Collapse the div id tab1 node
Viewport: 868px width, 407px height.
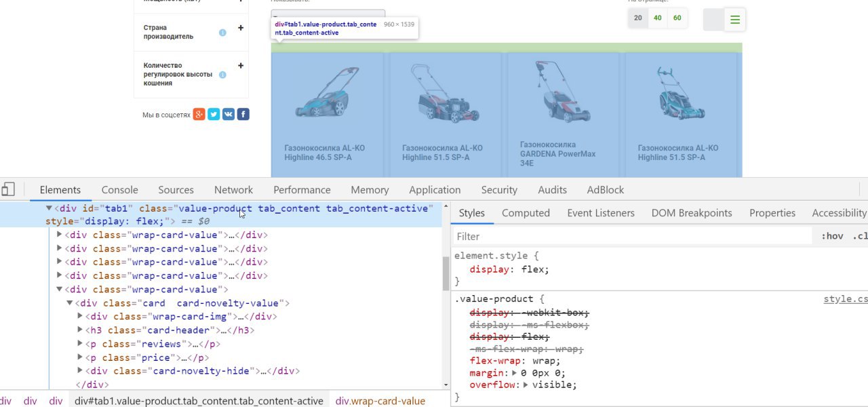click(49, 208)
